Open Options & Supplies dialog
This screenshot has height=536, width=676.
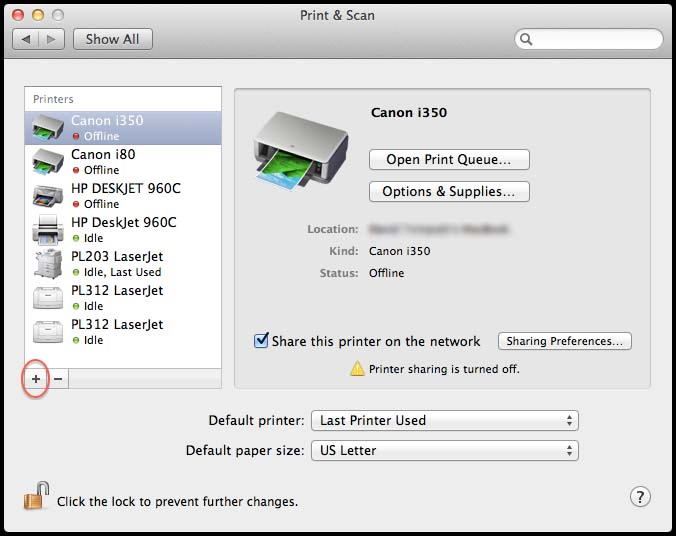point(449,191)
